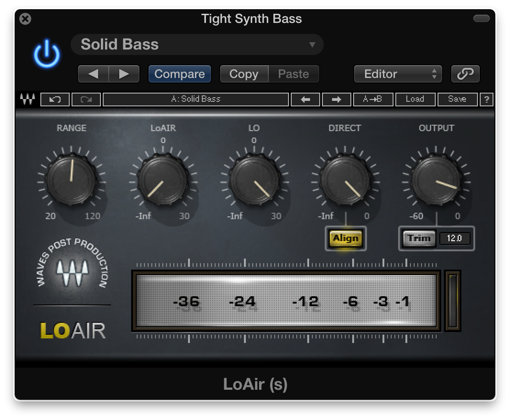Click the small vertical meter at right

point(453,301)
